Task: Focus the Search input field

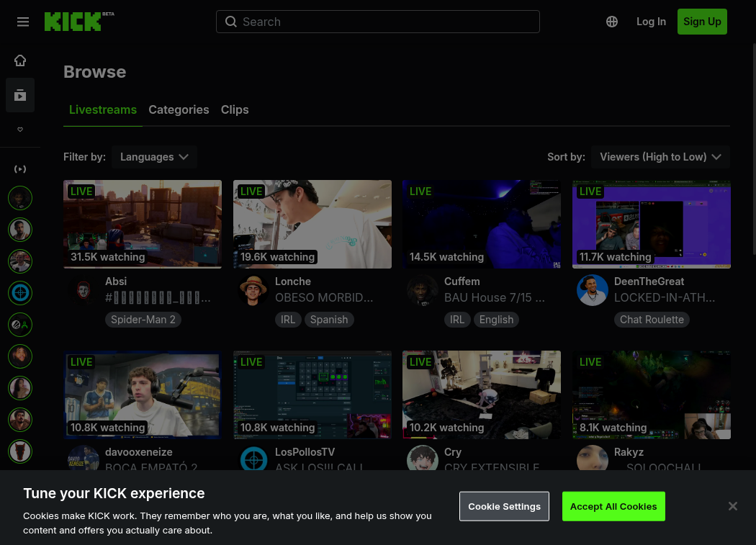Action: coord(378,22)
